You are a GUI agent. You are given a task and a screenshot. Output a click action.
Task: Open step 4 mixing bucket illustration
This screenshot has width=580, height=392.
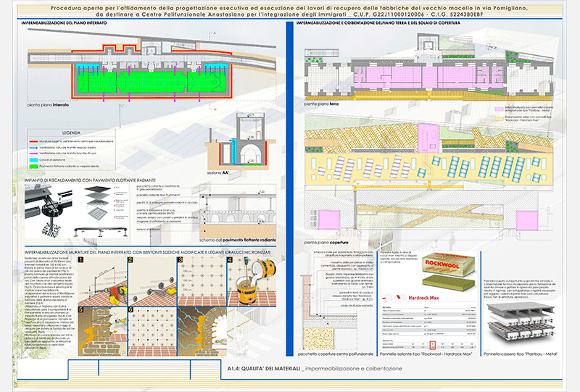tap(252, 281)
